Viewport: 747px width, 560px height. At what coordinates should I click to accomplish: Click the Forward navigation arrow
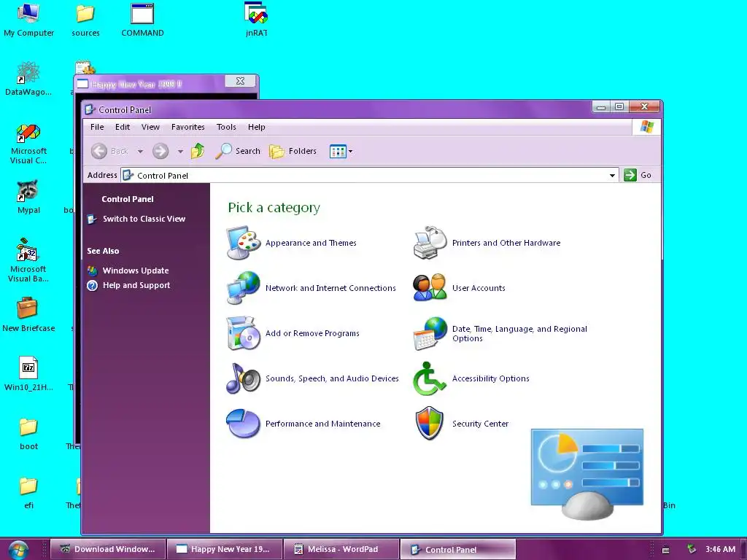tap(160, 151)
